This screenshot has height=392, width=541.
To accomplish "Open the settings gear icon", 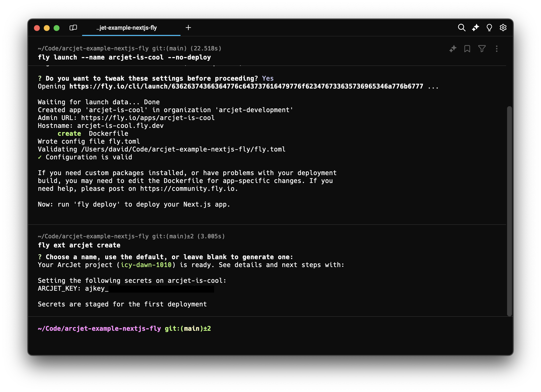I will click(503, 28).
